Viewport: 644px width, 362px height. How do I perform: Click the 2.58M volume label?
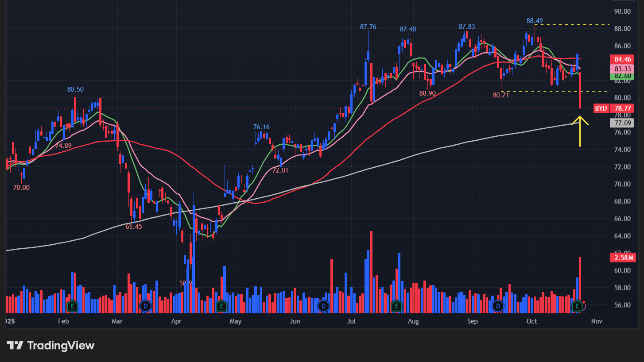pyautogui.click(x=622, y=258)
